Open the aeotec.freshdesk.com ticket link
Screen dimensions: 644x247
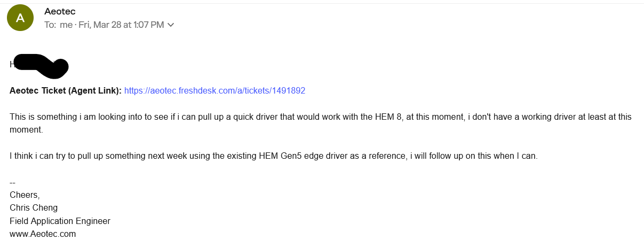(x=214, y=91)
